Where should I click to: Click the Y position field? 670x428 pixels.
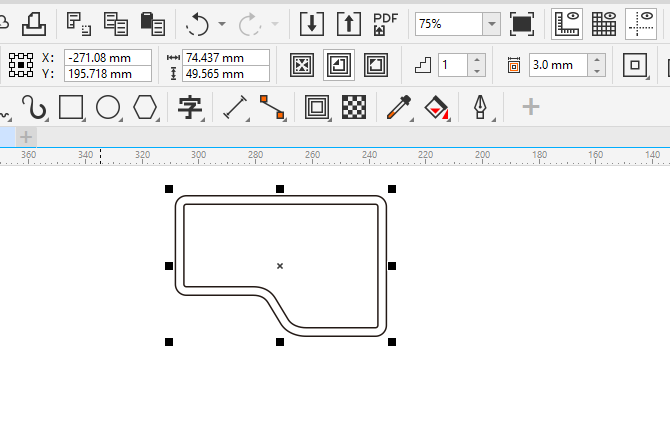[108, 74]
